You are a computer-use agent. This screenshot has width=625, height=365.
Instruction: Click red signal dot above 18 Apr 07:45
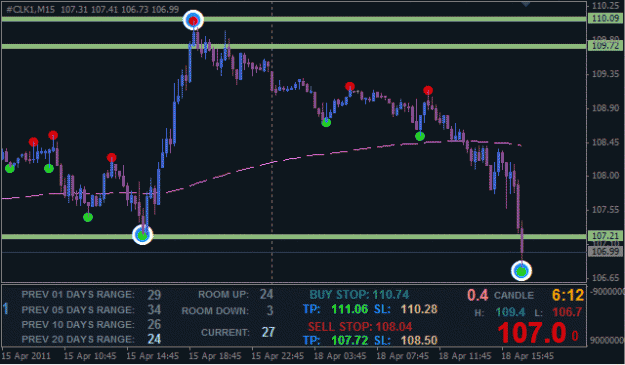(x=428, y=90)
